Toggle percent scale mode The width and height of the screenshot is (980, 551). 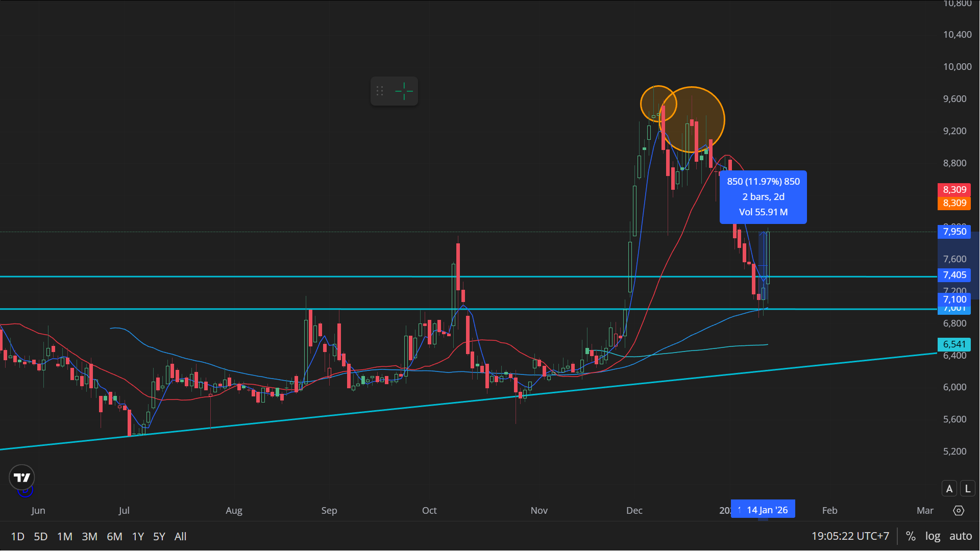pos(911,536)
